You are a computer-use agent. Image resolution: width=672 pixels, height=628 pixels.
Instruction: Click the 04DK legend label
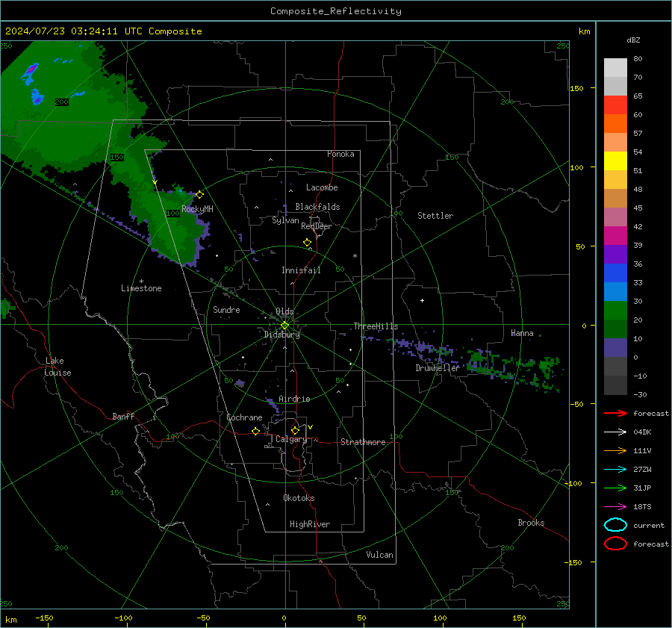pyautogui.click(x=642, y=432)
